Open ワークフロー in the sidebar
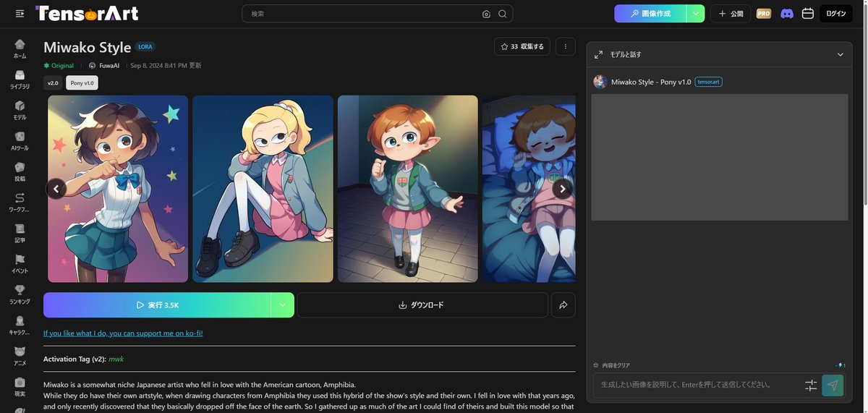The image size is (868, 413). tap(20, 203)
